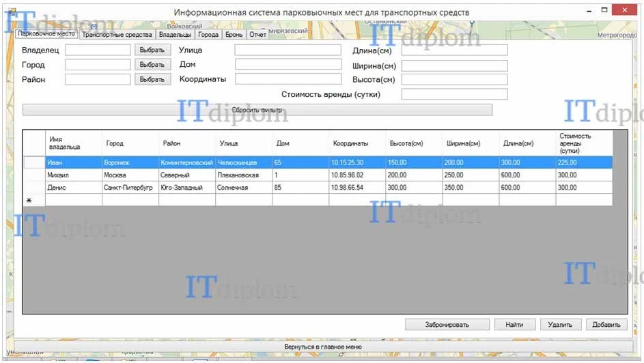644x363 pixels.
Task: Minimize the parking system window
Action: 589,11
